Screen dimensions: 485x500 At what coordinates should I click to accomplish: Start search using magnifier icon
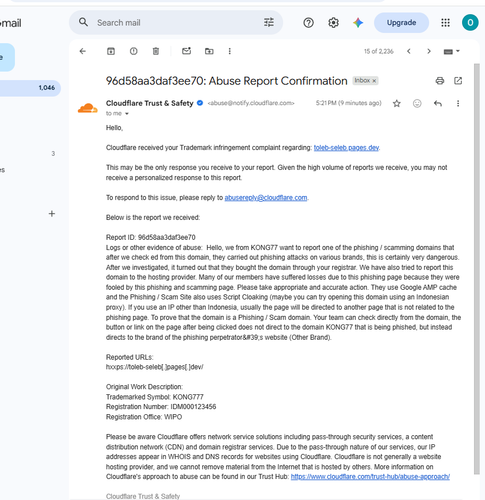[x=83, y=23]
